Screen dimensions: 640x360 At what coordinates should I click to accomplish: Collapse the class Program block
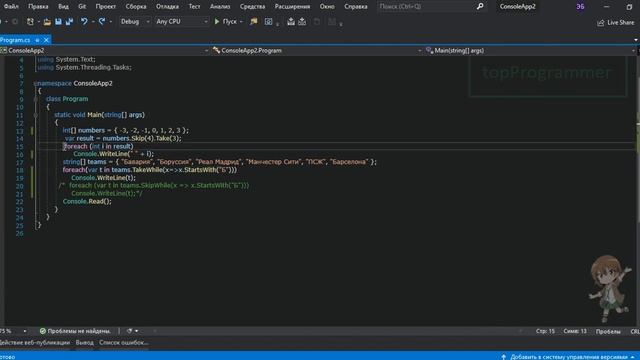tap(36, 99)
